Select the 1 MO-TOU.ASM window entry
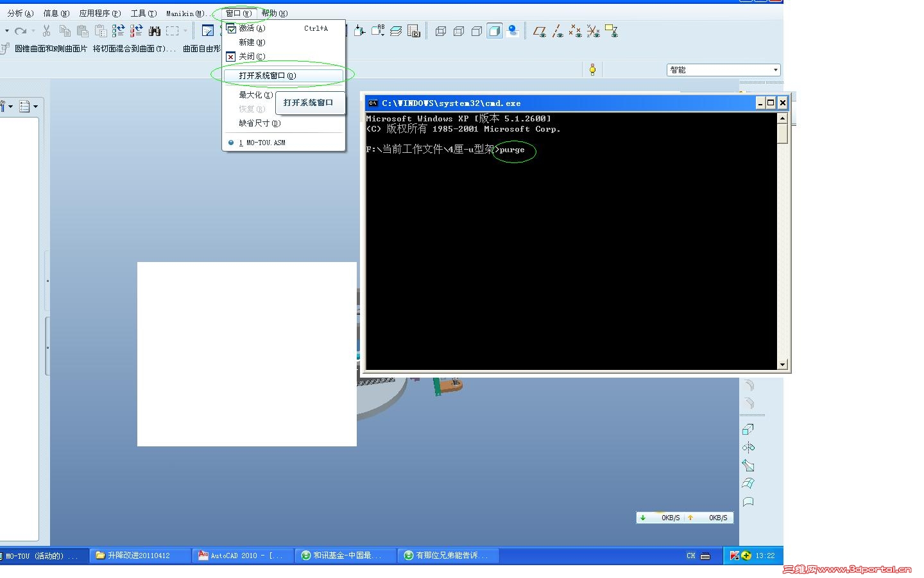Screen dimensions: 924x578 tap(284, 143)
